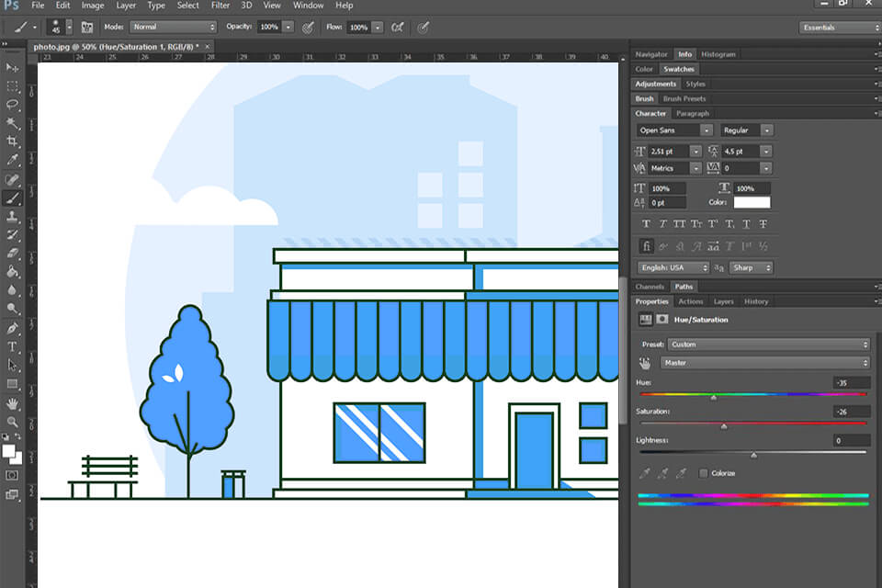Open the Preset dropdown showing Custom

point(770,344)
